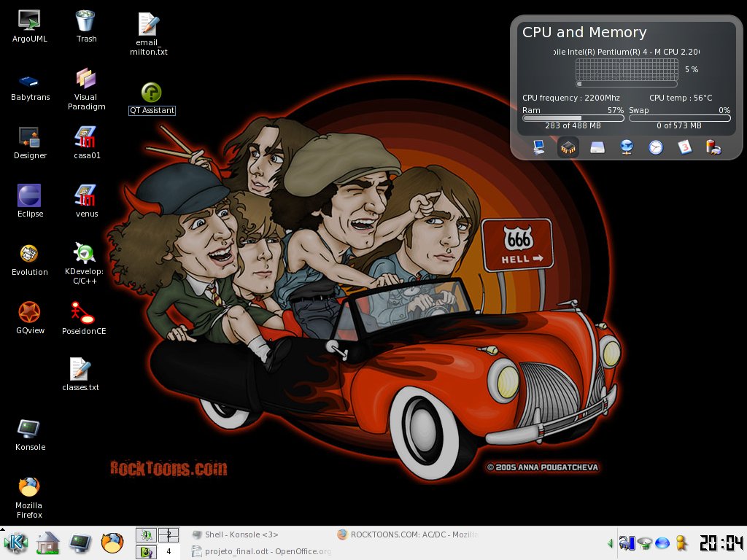Image resolution: width=747 pixels, height=560 pixels.
Task: Click the 'CPU and Memory' widget title
Action: tap(584, 32)
